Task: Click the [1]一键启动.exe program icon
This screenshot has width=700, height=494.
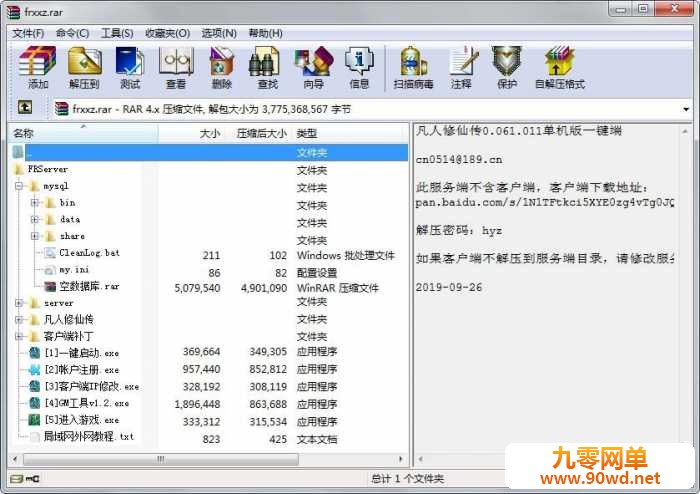Action: (x=34, y=353)
